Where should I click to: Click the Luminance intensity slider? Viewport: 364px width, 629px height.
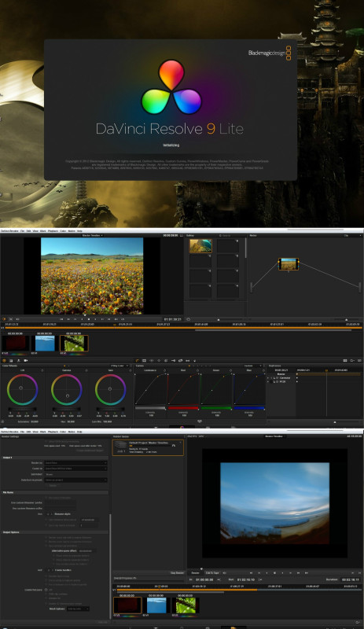(150, 408)
